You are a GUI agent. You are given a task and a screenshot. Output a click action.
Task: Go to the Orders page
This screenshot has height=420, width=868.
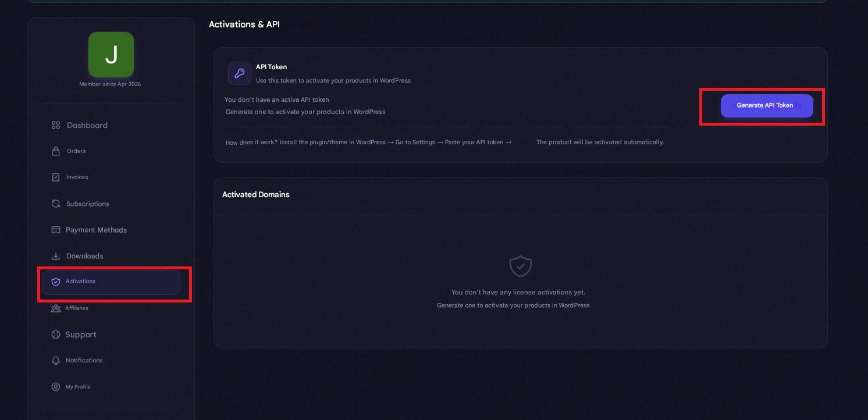pos(76,151)
